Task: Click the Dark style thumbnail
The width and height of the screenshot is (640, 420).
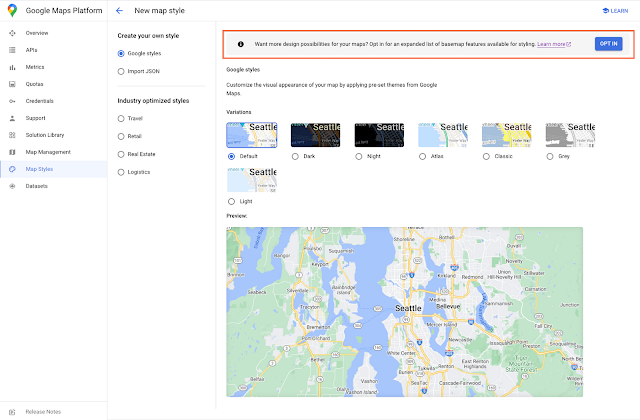Action: pos(316,135)
